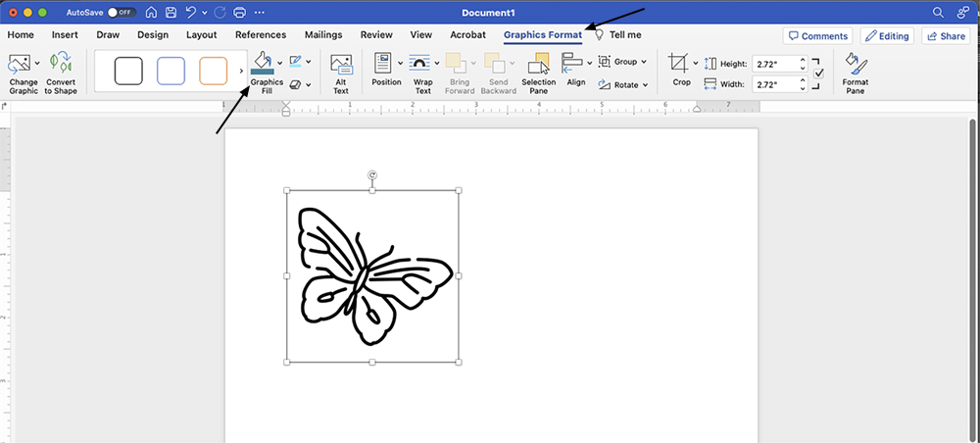Expand the graphics styles gallery arrow
980x443 pixels.
tap(241, 71)
